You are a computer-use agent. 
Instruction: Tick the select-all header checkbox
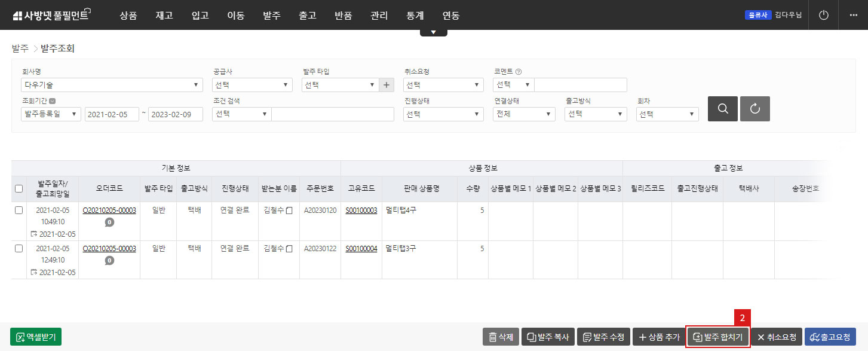pyautogui.click(x=19, y=188)
